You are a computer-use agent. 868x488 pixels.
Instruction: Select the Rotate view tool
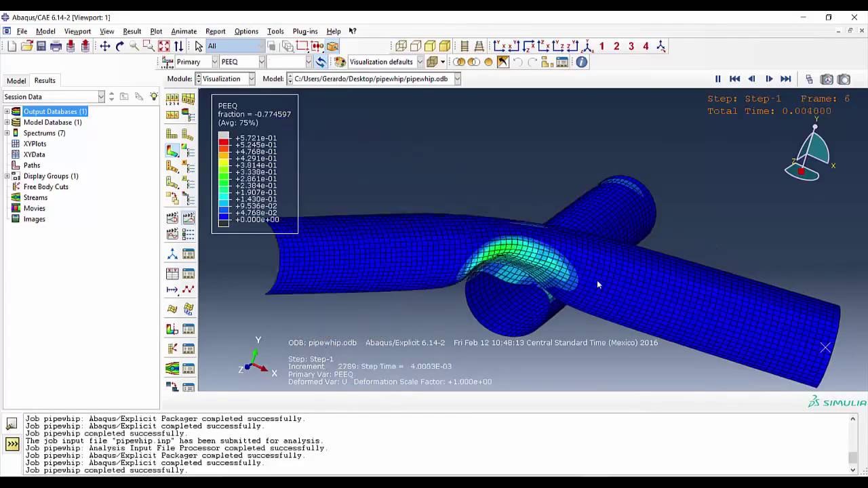point(120,46)
